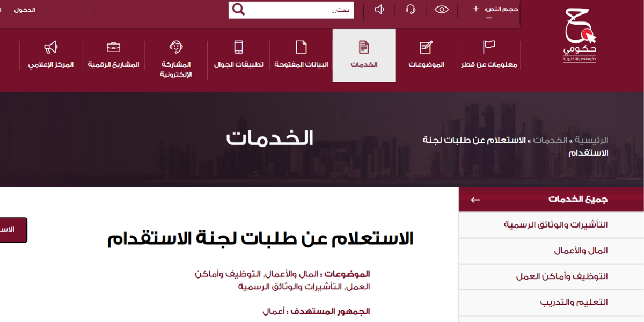Open the البيانات المفتوحة section
The image size is (644, 322).
coord(301,55)
